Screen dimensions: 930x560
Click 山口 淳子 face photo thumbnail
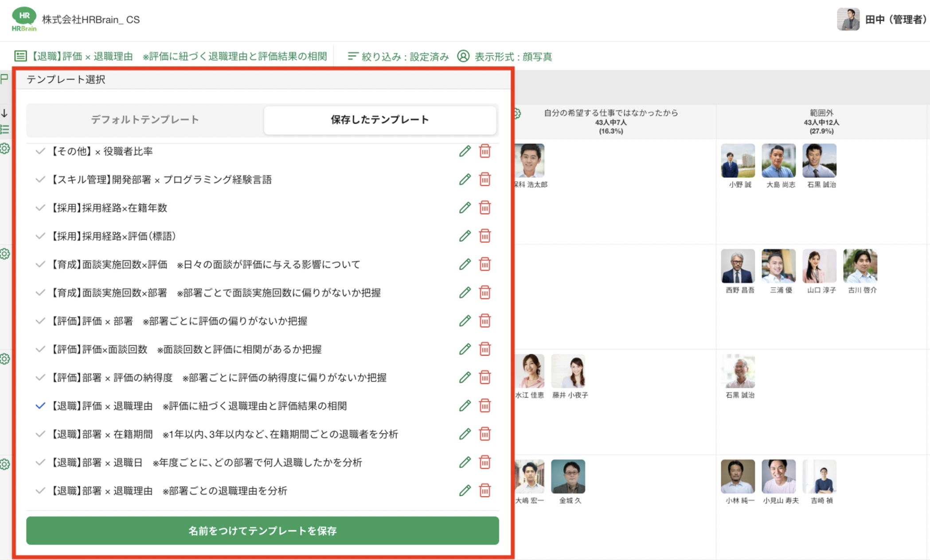pos(820,266)
